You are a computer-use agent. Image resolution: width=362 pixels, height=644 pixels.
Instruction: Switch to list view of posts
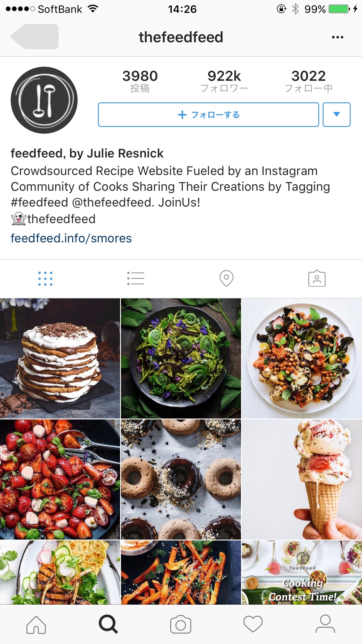[x=136, y=278]
